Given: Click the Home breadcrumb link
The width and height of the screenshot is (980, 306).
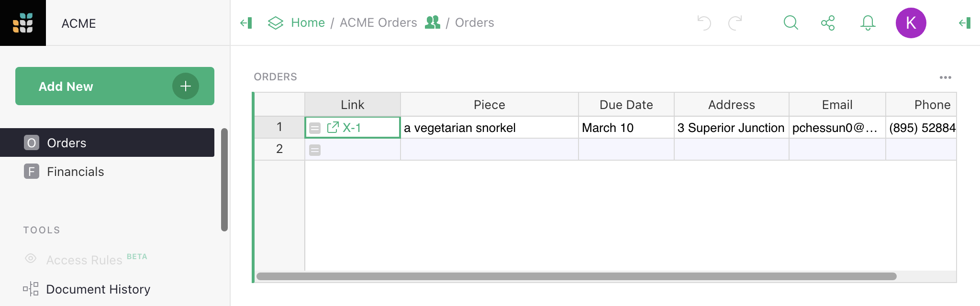Looking at the screenshot, I should [307, 23].
